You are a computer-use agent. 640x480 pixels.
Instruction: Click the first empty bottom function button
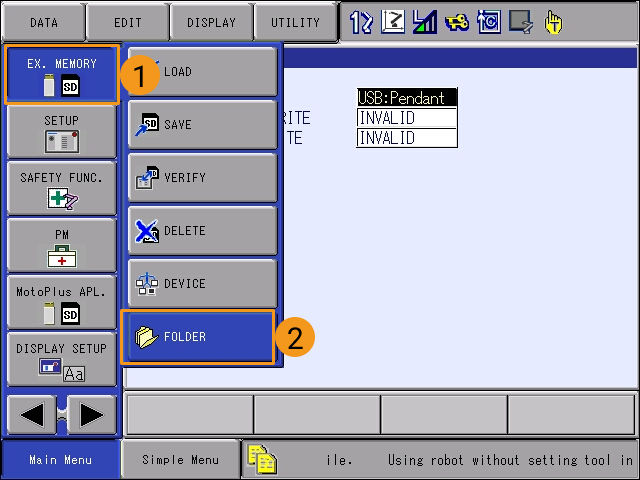[x=190, y=415]
